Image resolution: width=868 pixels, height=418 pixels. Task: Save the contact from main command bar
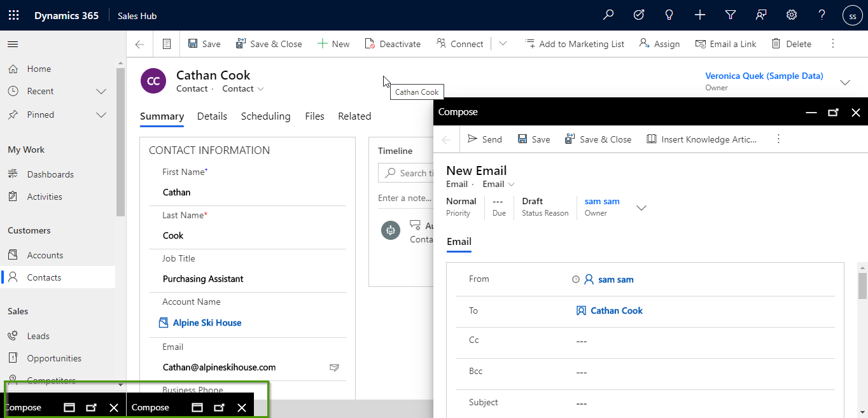tap(204, 44)
